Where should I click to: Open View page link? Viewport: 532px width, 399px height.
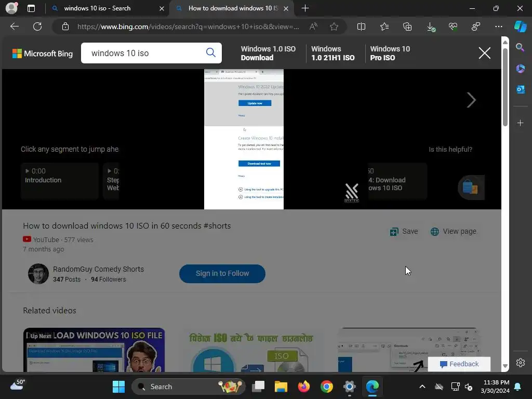point(453,231)
